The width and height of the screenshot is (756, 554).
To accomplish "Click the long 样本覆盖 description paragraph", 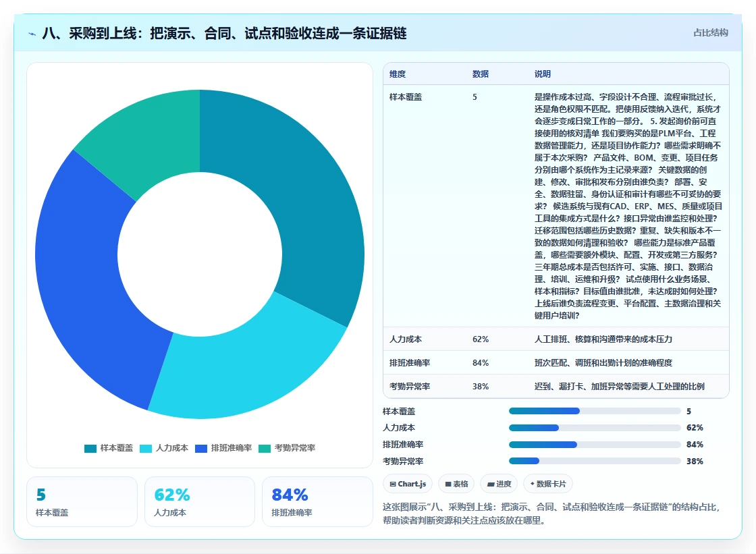I will pyautogui.click(x=628, y=206).
